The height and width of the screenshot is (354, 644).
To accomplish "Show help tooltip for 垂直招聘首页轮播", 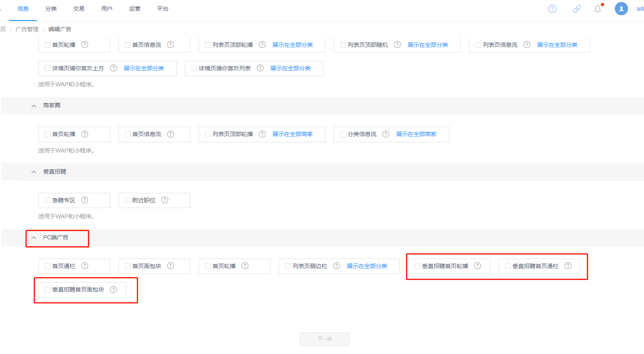I will tap(478, 266).
